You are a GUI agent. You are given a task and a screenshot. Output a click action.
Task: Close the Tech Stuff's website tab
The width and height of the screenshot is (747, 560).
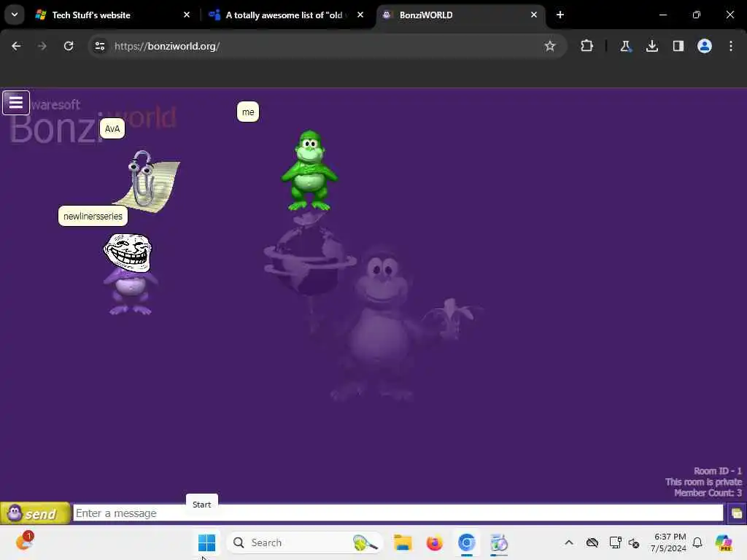(x=187, y=15)
